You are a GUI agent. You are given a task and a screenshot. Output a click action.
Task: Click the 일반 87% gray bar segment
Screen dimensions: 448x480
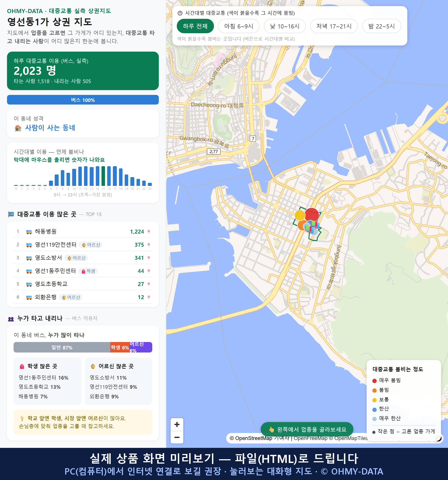click(x=62, y=347)
